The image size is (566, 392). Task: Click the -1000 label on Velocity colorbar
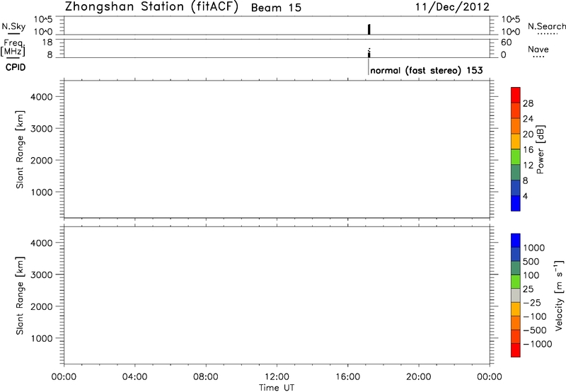538,344
